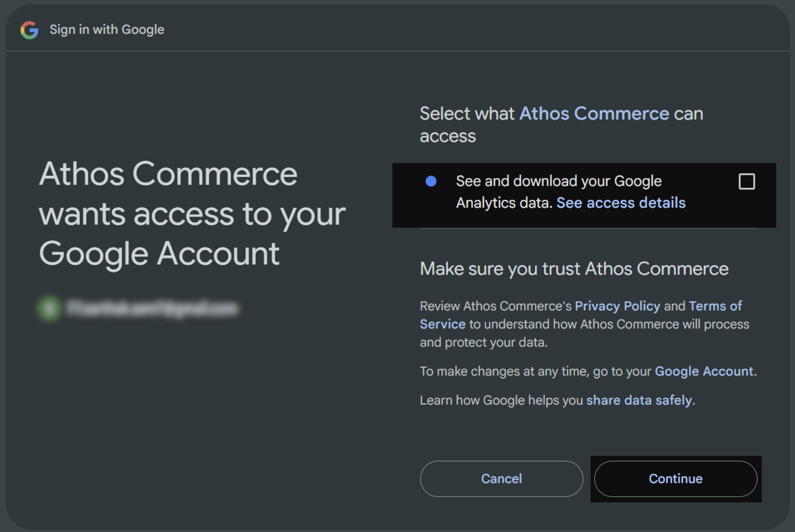This screenshot has width=795, height=532.
Task: Click the Google 'G' logo icon
Action: (30, 30)
